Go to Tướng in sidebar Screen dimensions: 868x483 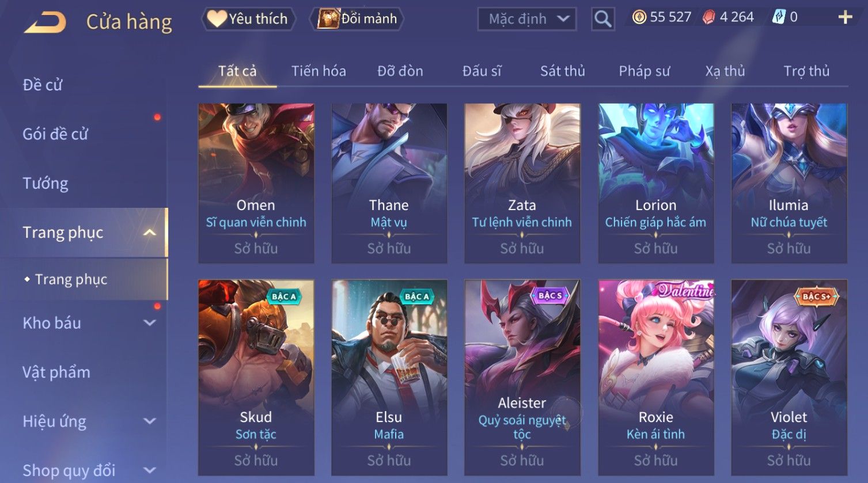tap(46, 183)
